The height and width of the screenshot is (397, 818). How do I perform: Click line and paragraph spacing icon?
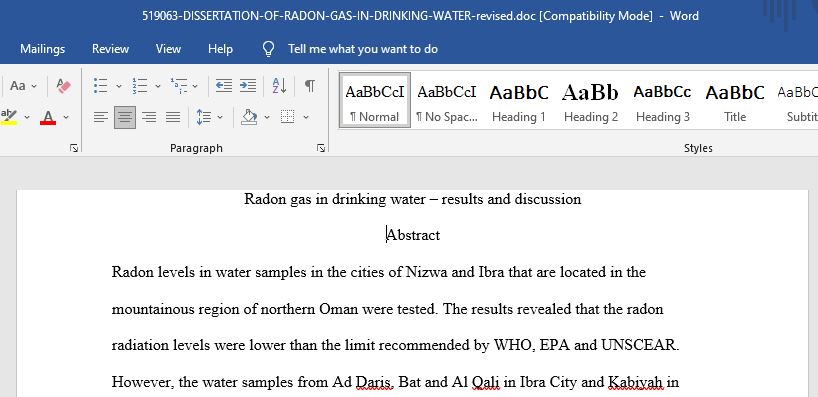[203, 117]
